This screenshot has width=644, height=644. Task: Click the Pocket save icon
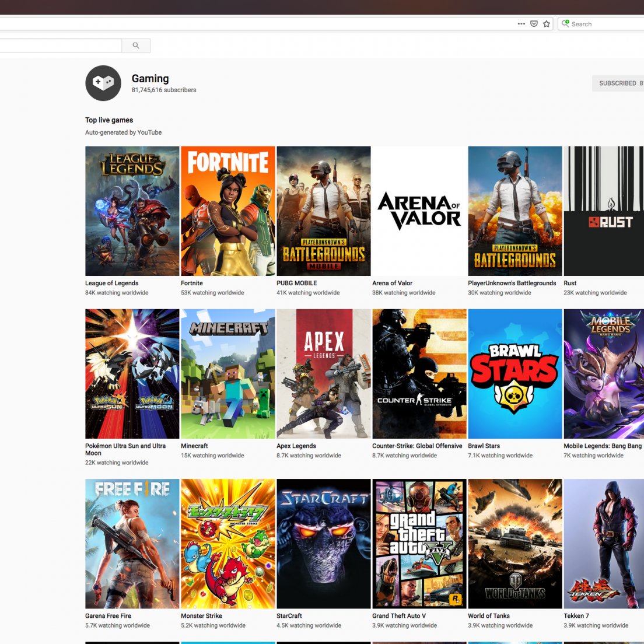tap(534, 24)
